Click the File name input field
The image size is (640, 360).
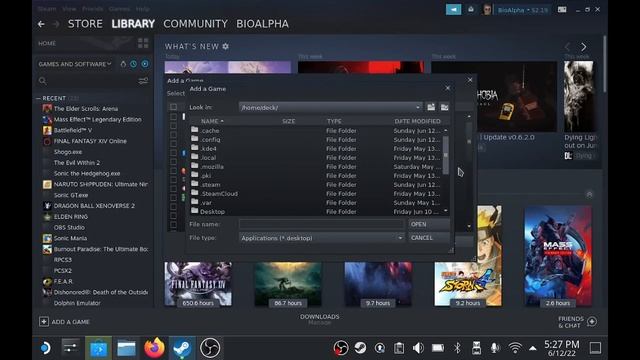(322, 224)
